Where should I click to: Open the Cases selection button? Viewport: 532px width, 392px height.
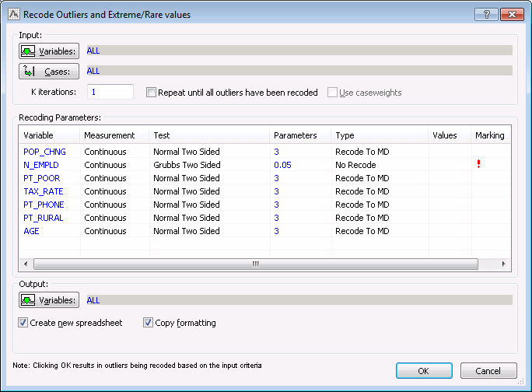(48, 72)
